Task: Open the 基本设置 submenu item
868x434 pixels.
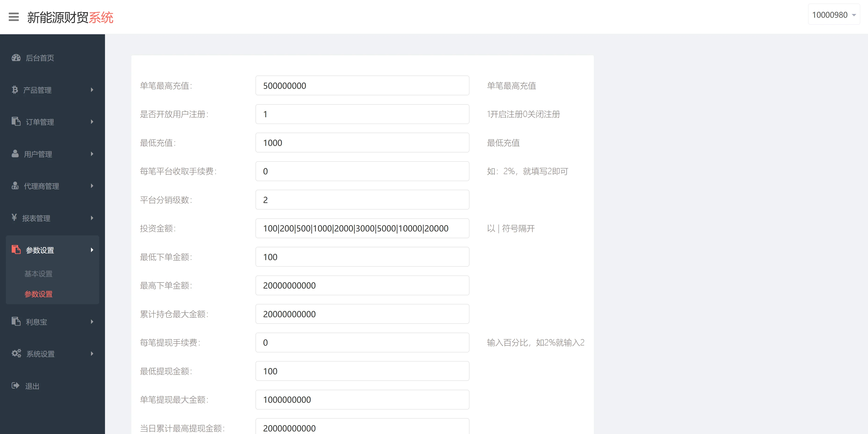Action: pos(38,274)
